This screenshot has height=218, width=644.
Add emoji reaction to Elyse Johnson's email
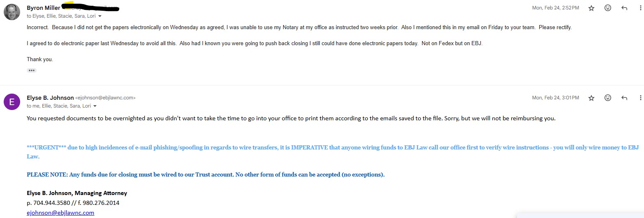(x=608, y=98)
